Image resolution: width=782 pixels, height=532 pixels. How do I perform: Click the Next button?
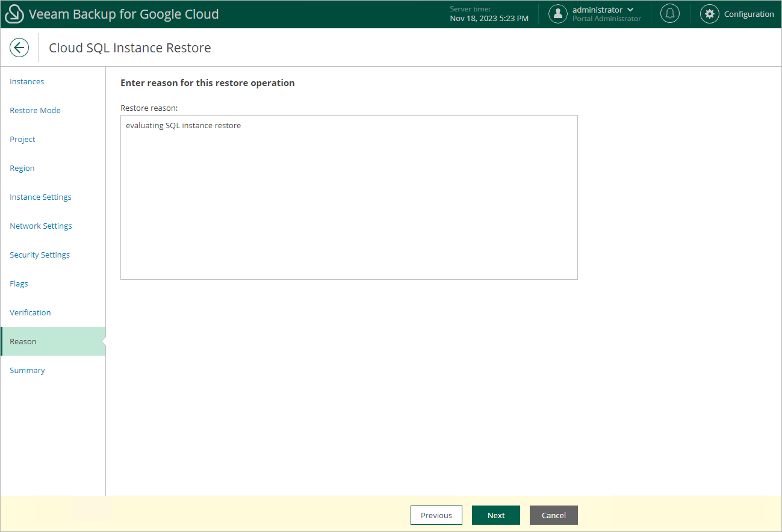496,515
